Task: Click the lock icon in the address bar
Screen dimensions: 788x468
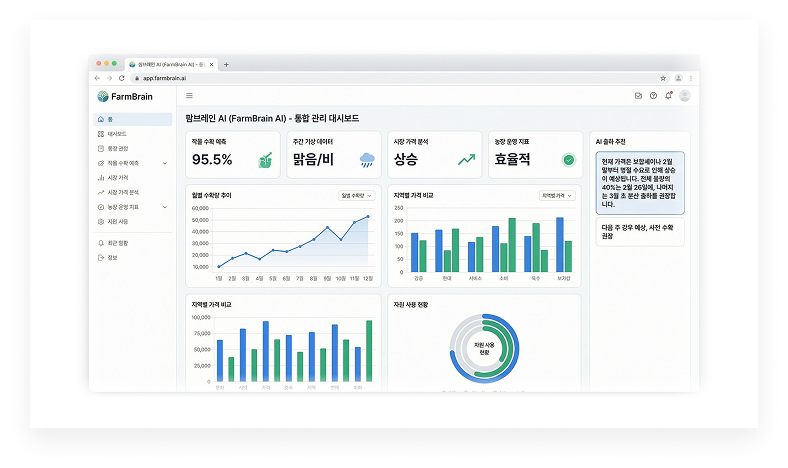Action: pos(137,78)
